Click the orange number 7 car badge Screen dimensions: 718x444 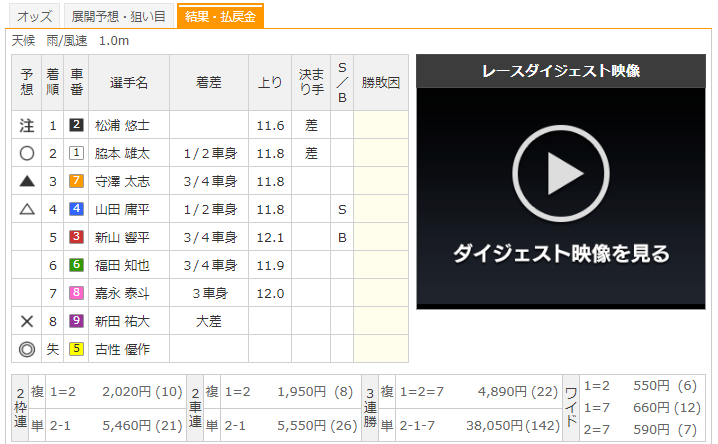coord(76,181)
